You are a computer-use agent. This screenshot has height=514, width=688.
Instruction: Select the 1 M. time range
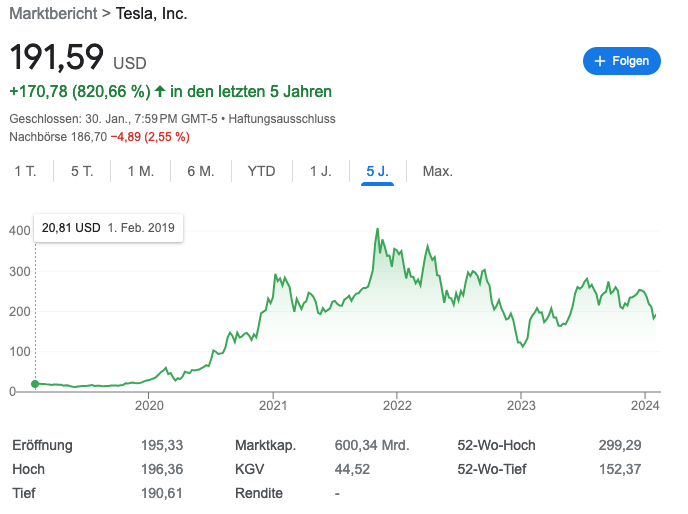coord(140,171)
